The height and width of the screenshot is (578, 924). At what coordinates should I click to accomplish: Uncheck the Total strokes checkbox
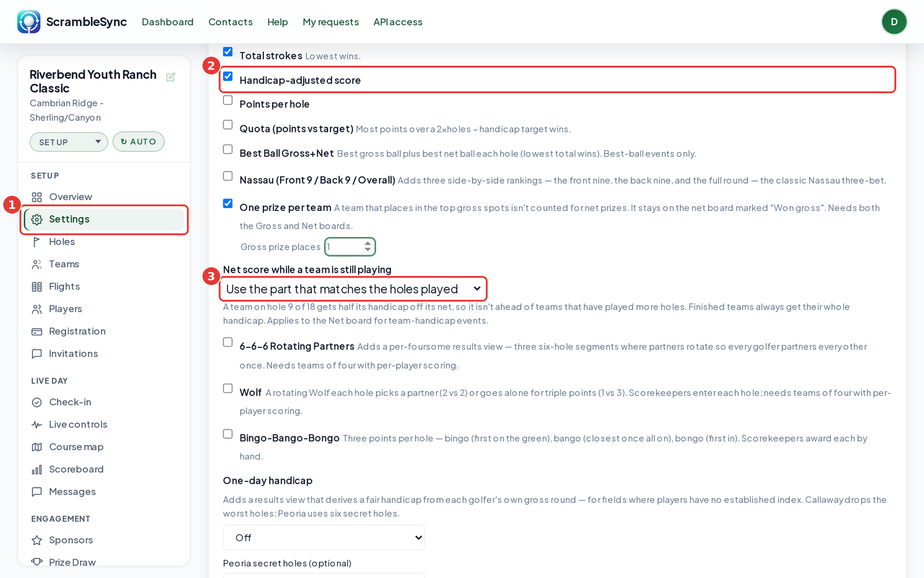pos(228,51)
